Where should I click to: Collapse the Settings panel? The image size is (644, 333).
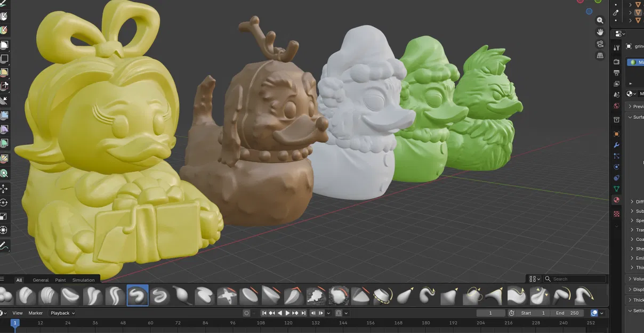[x=636, y=311]
